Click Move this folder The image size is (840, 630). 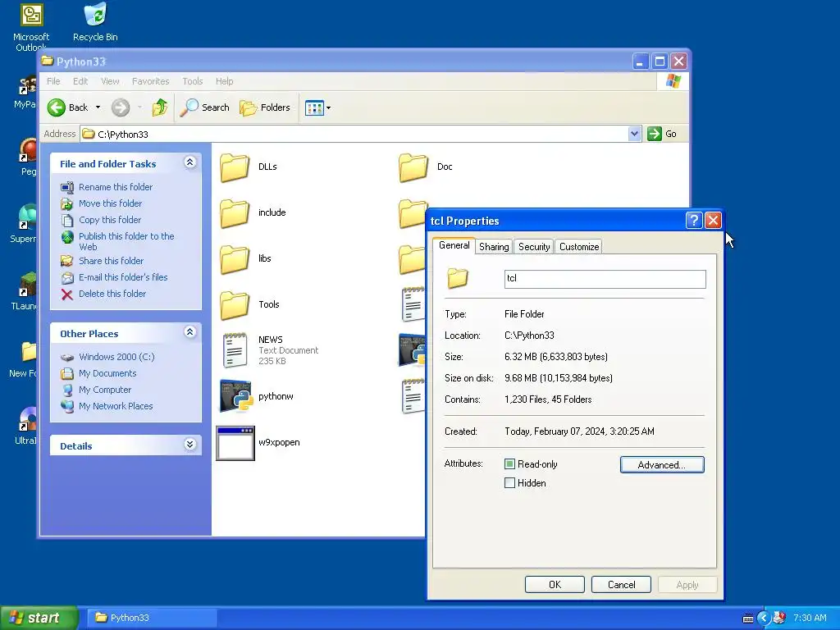click(111, 203)
